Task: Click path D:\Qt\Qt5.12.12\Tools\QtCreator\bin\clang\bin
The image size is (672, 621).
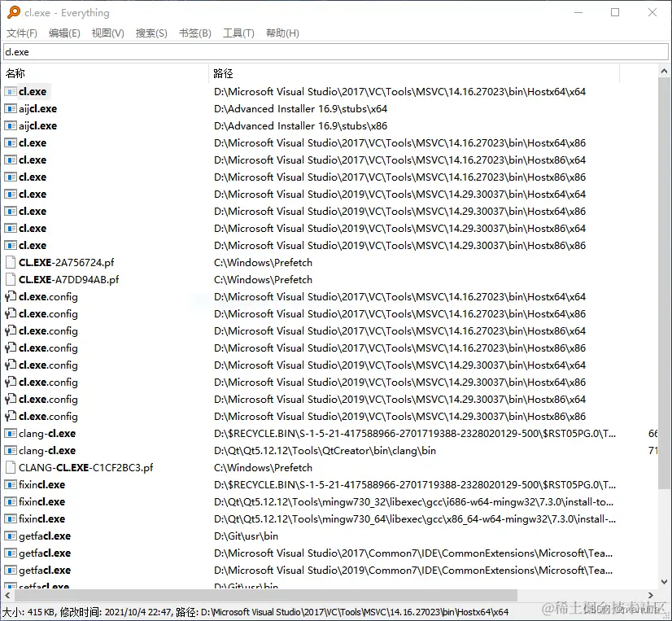Action: tap(325, 451)
